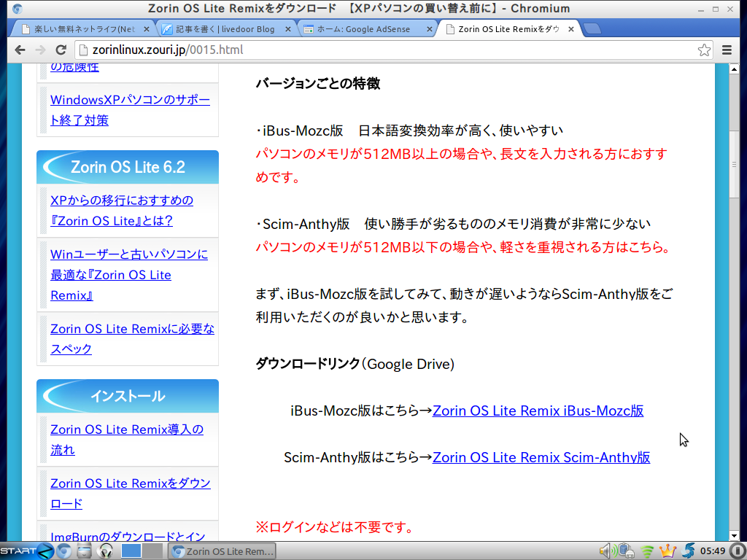
Task: Open the power shutdown button icon
Action: click(738, 551)
